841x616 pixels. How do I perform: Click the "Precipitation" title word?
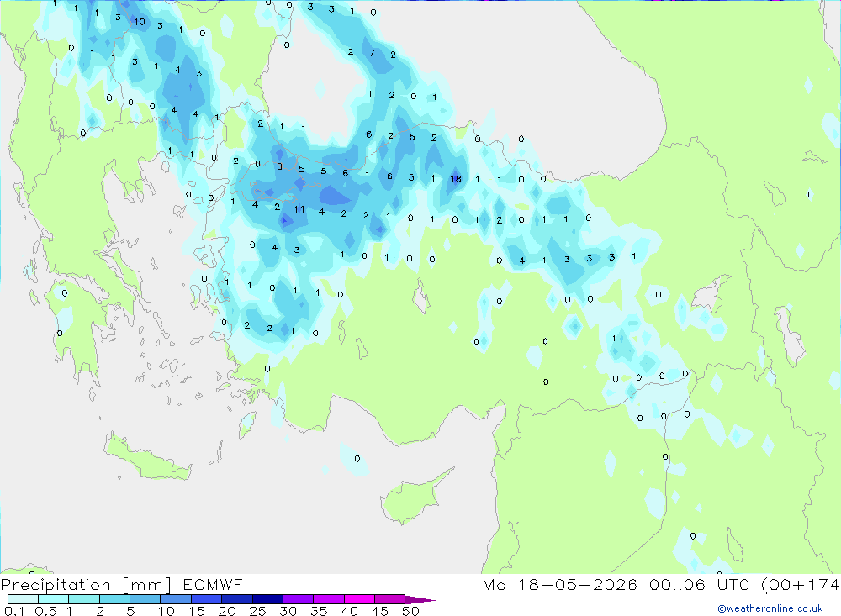(x=56, y=585)
